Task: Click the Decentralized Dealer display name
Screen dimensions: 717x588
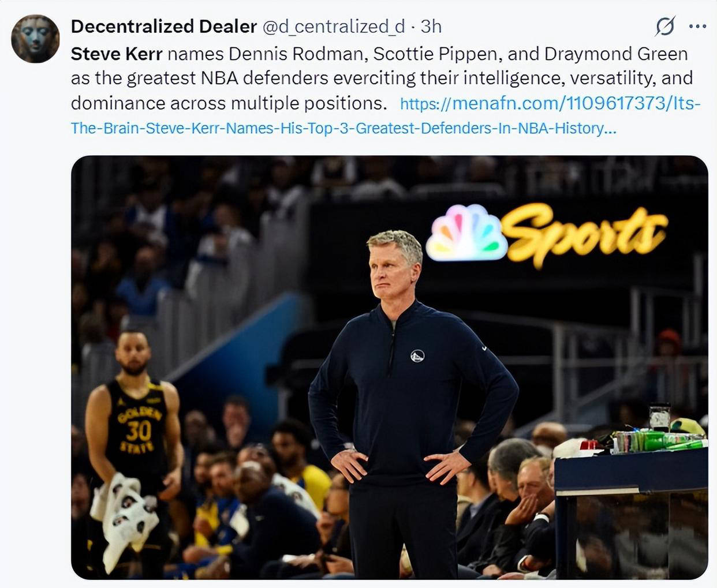Action: pos(163,27)
